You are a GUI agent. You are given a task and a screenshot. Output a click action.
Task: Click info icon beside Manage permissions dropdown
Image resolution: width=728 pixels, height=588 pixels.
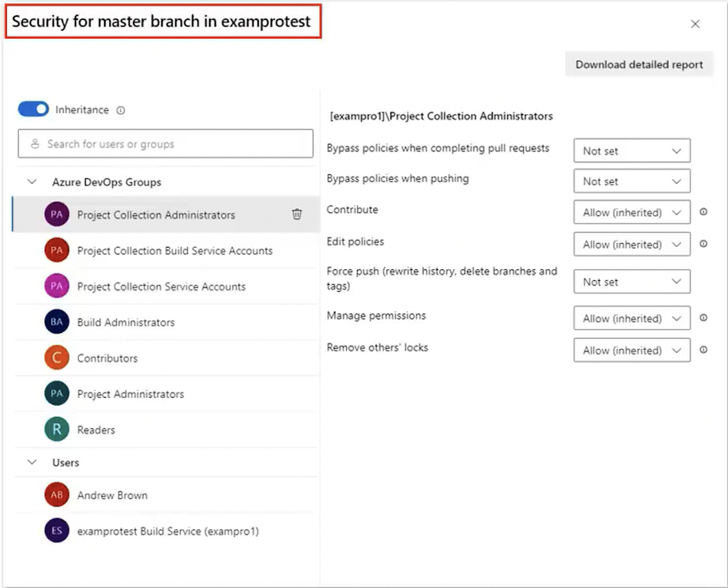point(703,318)
